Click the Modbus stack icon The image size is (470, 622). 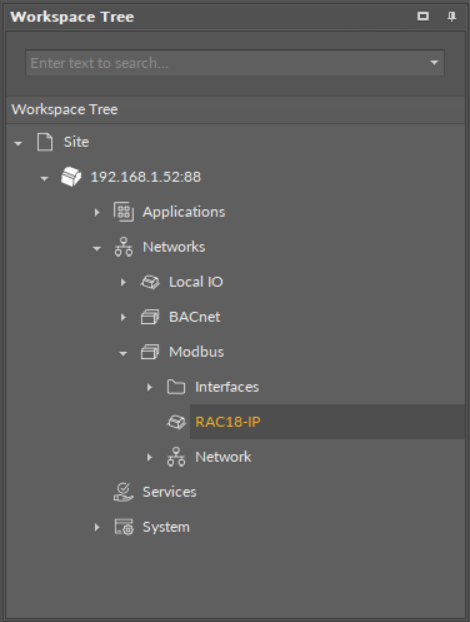(x=150, y=352)
